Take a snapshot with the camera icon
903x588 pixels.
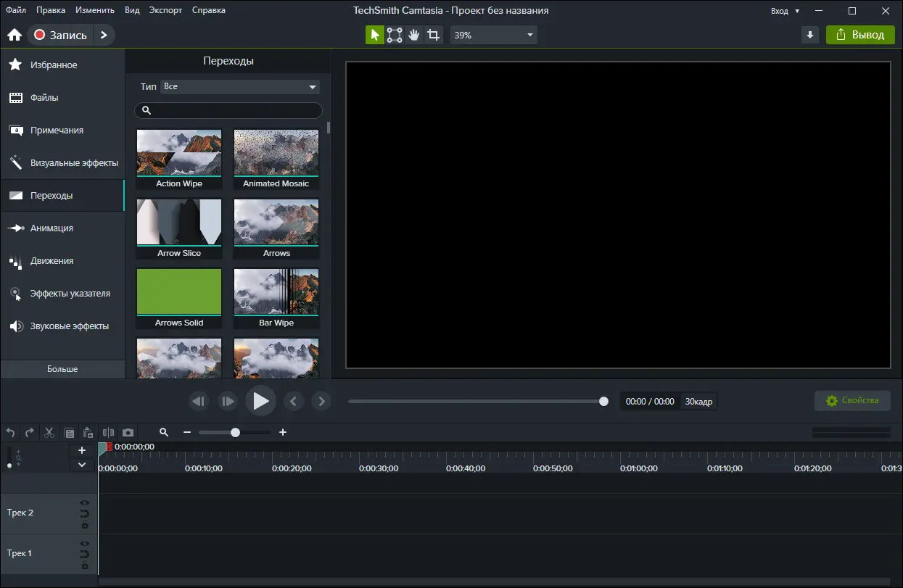pos(128,433)
